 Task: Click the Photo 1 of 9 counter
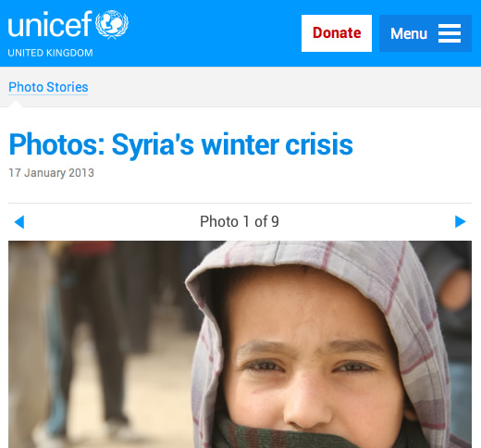point(240,221)
